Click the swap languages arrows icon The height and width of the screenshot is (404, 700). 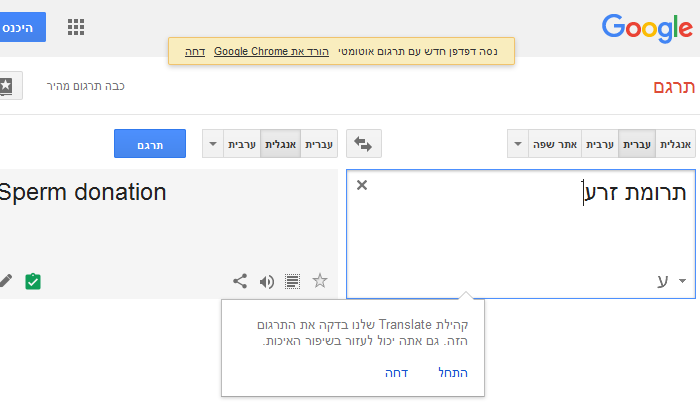click(363, 144)
